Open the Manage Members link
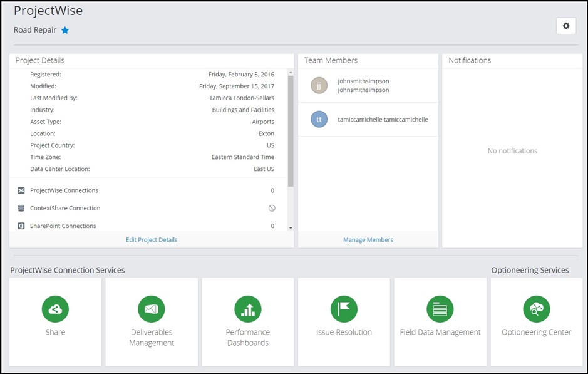This screenshot has height=374, width=588. coord(368,240)
